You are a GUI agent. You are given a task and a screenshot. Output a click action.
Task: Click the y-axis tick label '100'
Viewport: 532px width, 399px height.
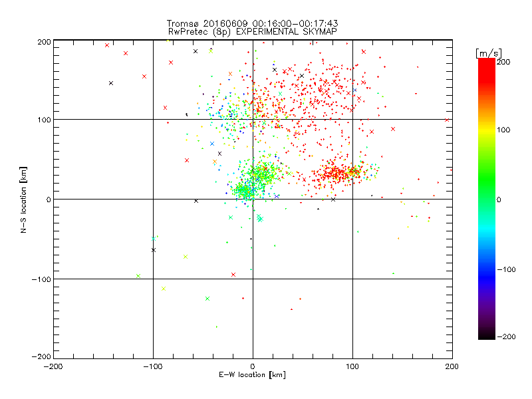pos(44,120)
